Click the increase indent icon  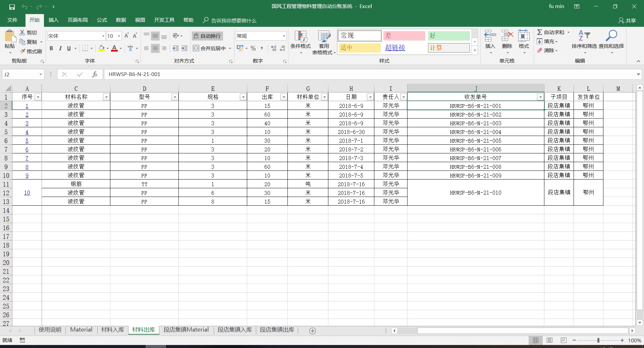tap(184, 48)
